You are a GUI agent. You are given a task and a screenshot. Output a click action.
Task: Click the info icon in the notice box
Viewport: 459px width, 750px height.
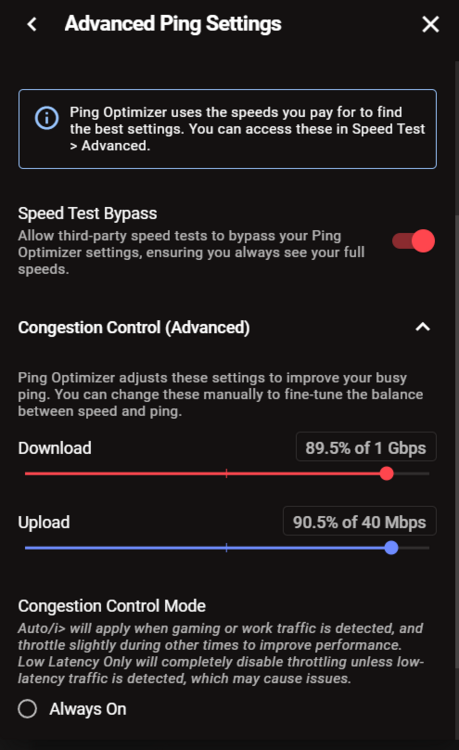click(x=47, y=118)
